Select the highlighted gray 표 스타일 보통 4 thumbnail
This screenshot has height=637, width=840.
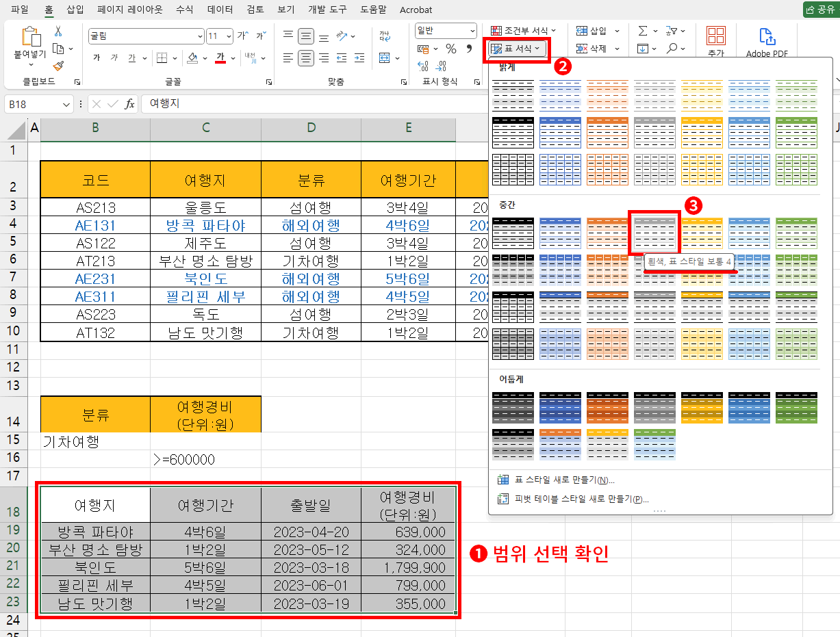coord(654,233)
